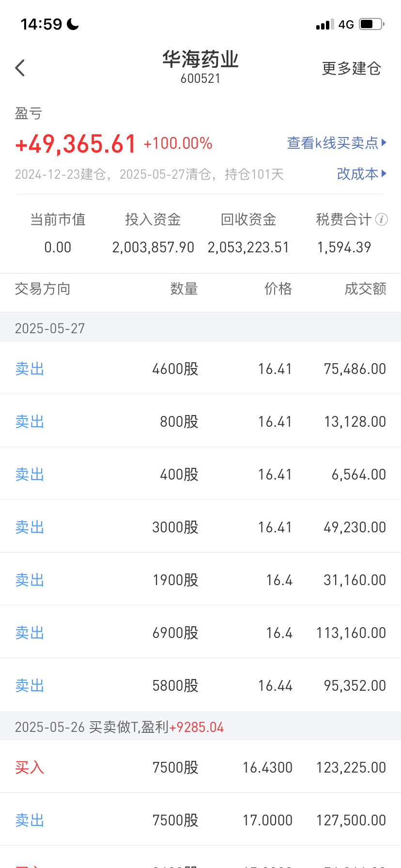401x868 pixels.
Task: Tap amount 113,160.00
Action: pyautogui.click(x=351, y=633)
